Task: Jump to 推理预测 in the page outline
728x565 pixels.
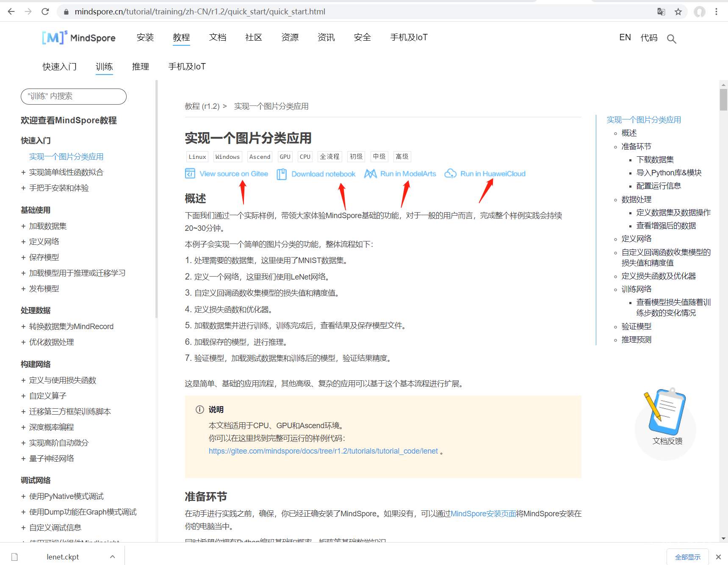Action: tap(637, 340)
